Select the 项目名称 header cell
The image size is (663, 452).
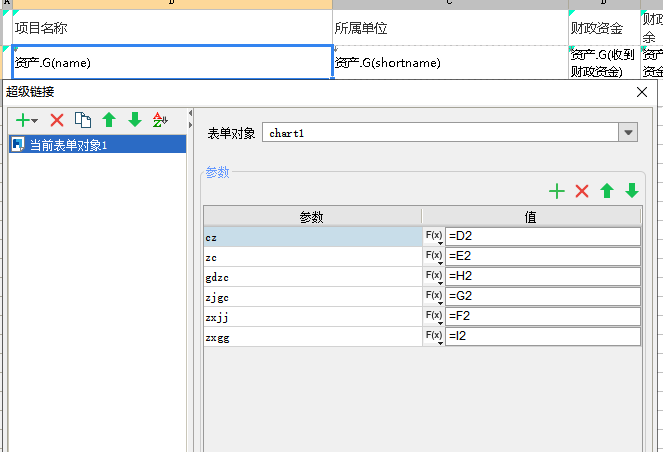(x=172, y=28)
